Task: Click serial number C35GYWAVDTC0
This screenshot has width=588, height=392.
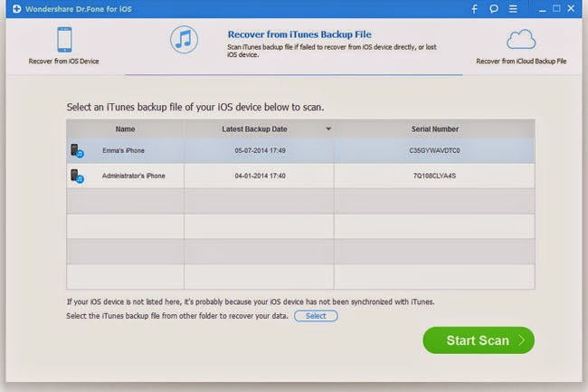Action: [x=434, y=151]
